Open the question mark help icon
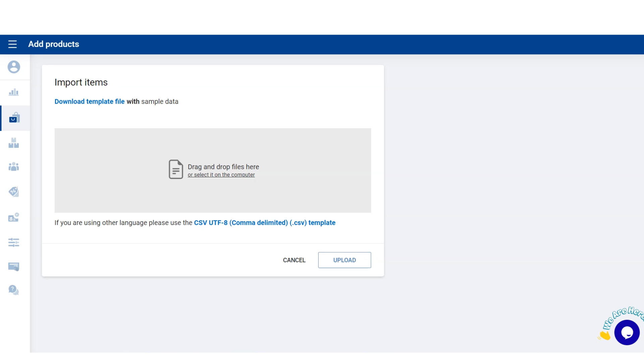 (x=14, y=290)
